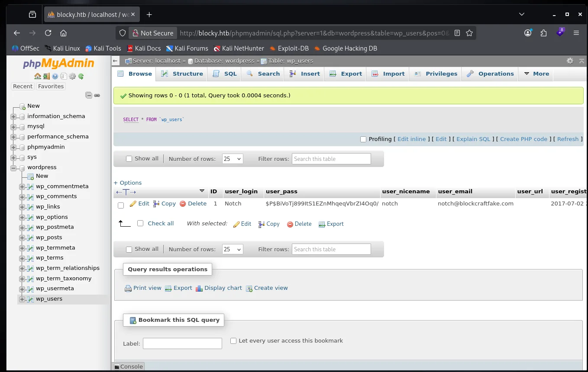This screenshot has width=588, height=372.
Task: Click the pencil Edit icon for Notch row
Action: coord(133,204)
